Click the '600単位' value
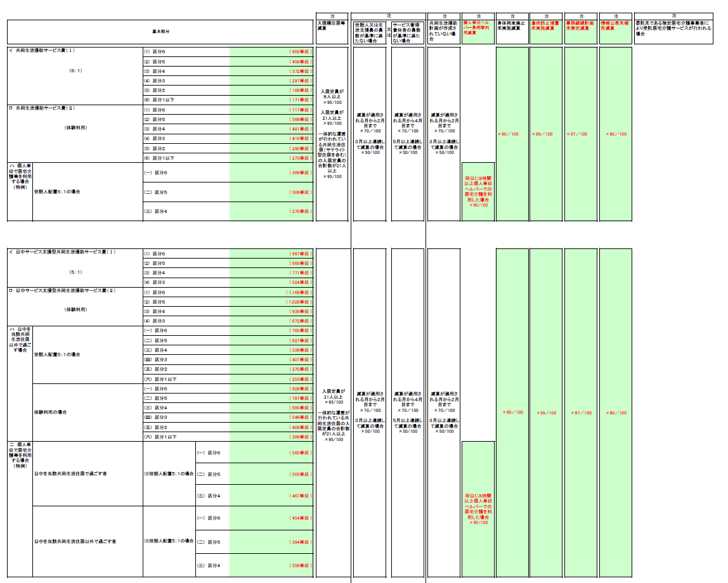The height and width of the screenshot is (583, 728). click(301, 51)
